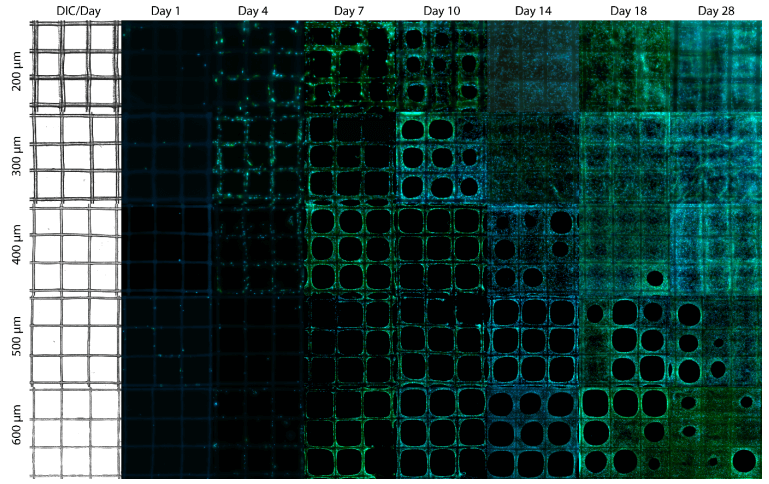Inspect the 400 µm Day 28 panel

(x=717, y=250)
